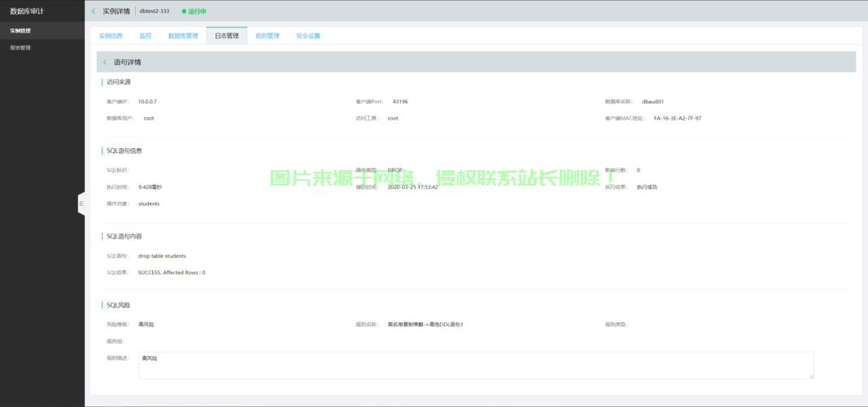
Task: Switch to the 数据库管理 tab
Action: coord(183,36)
